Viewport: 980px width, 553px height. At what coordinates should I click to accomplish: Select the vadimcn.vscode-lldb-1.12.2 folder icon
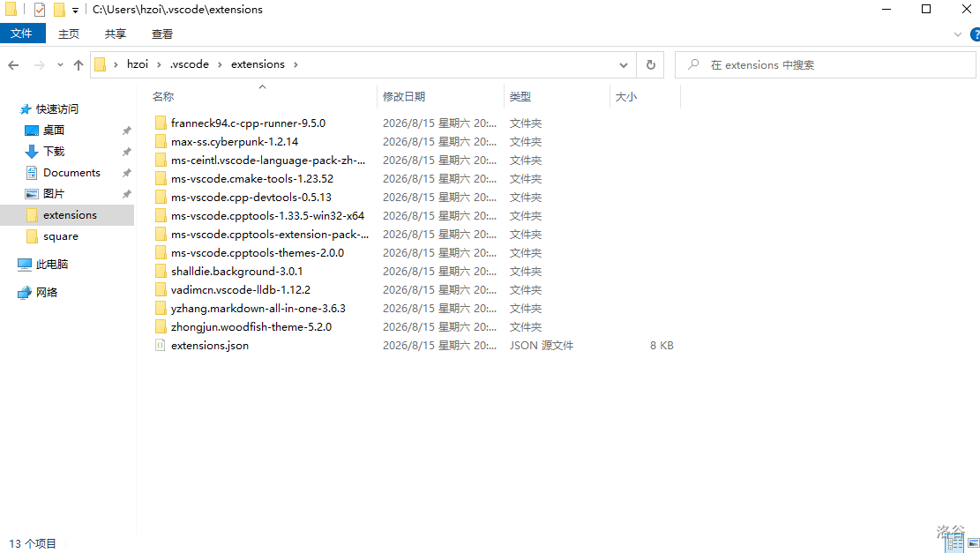tap(161, 290)
